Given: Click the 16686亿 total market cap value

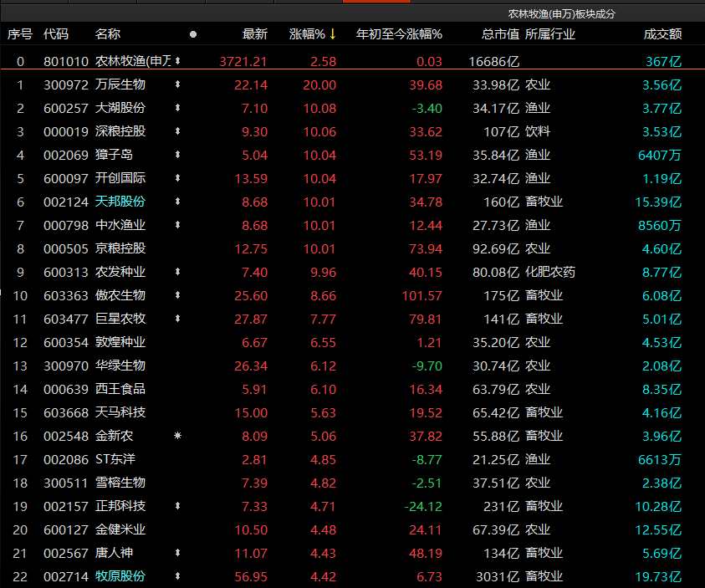Looking at the screenshot, I should coord(493,61).
